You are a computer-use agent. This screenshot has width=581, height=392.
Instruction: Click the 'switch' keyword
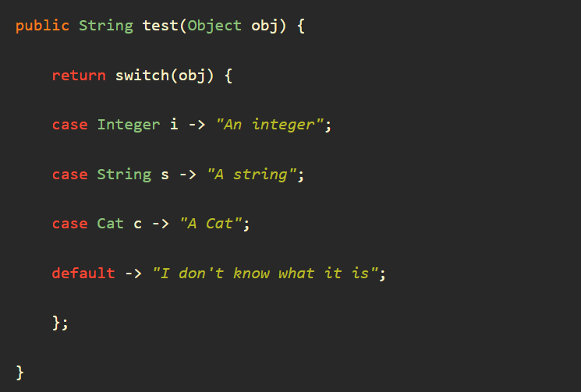click(x=142, y=76)
